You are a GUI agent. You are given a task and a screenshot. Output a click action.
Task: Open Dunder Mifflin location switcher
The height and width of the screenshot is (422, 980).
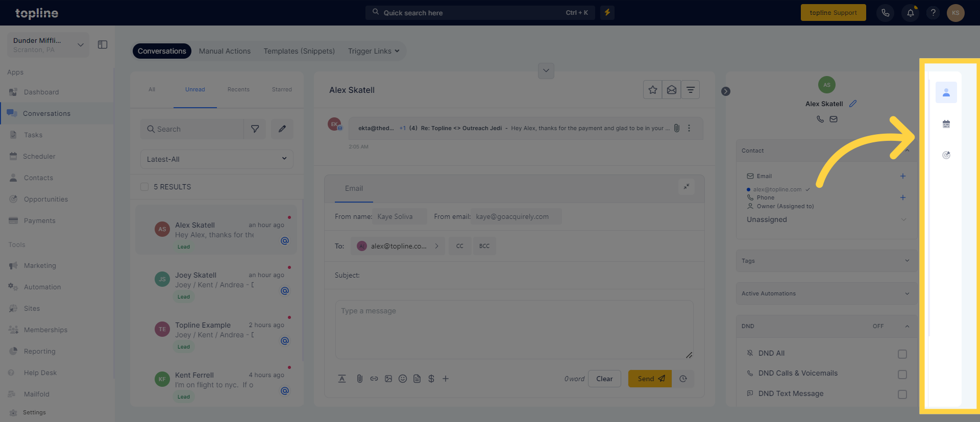click(48, 45)
